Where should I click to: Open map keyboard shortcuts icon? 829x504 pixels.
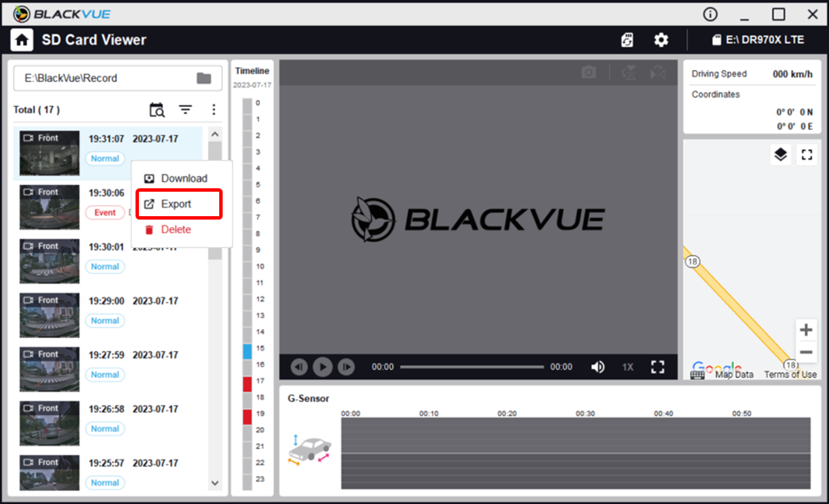(697, 375)
